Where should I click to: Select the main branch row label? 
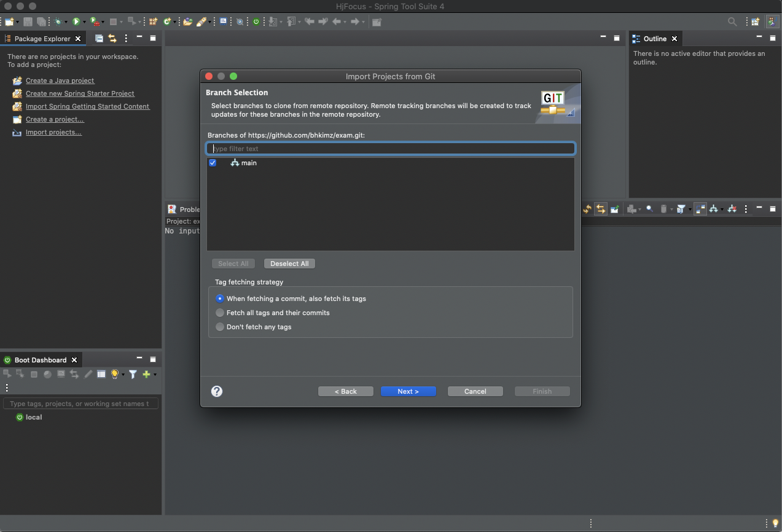[x=249, y=163]
